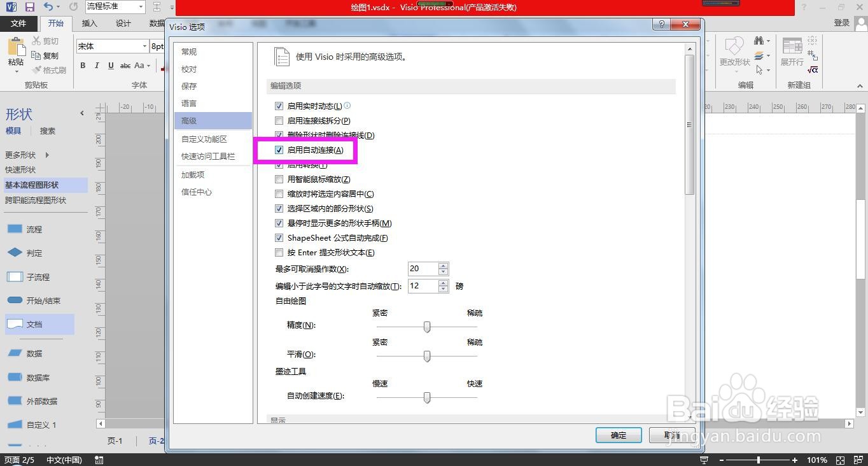Click 登录 sign-in link

(842, 23)
